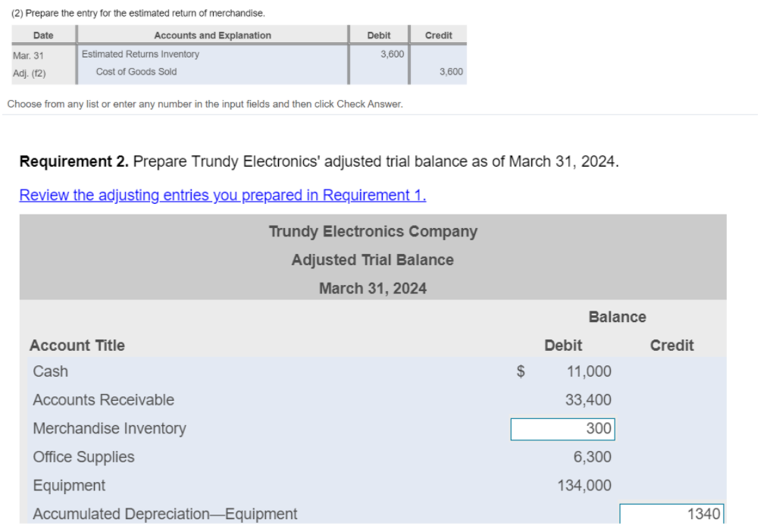This screenshot has height=532, width=773.
Task: Select the Trundy Electronics Company title
Action: tap(372, 231)
